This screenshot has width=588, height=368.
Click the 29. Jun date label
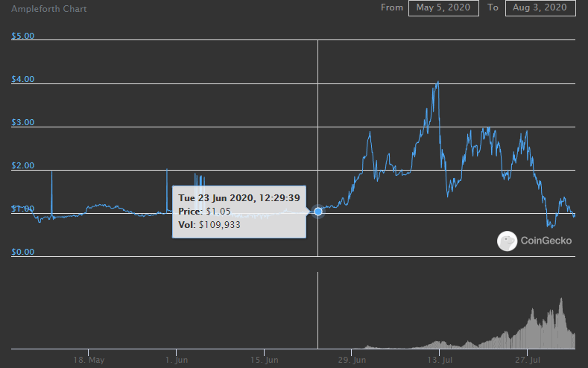[352, 360]
